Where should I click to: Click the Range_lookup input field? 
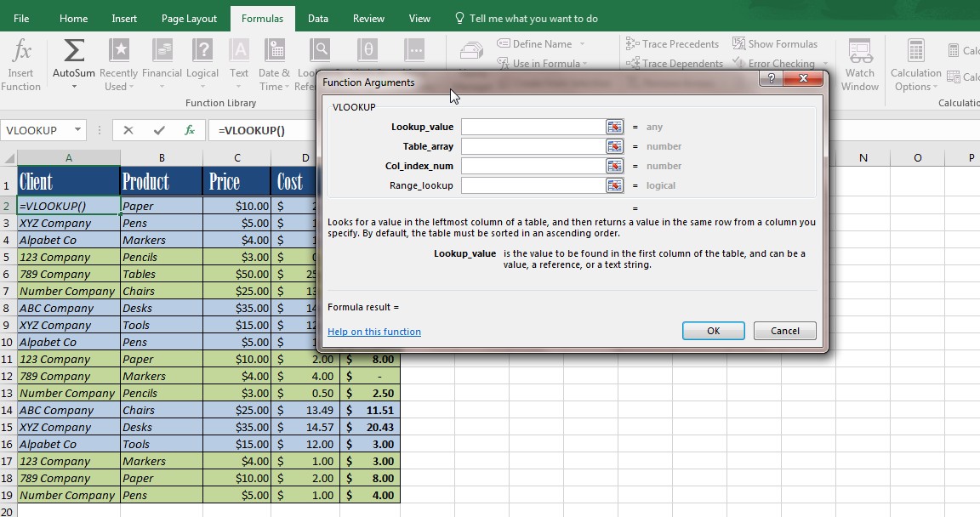533,185
